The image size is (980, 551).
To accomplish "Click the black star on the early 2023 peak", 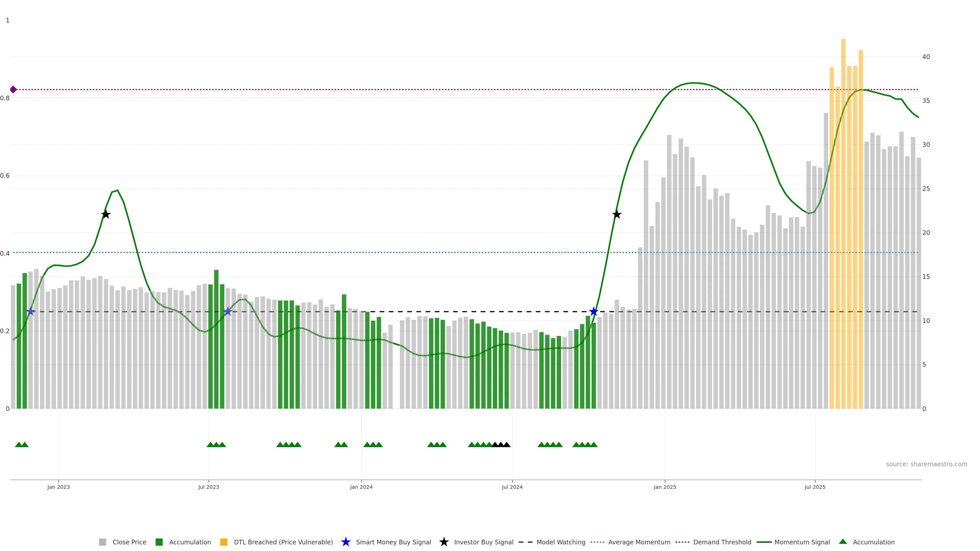I will coord(106,215).
